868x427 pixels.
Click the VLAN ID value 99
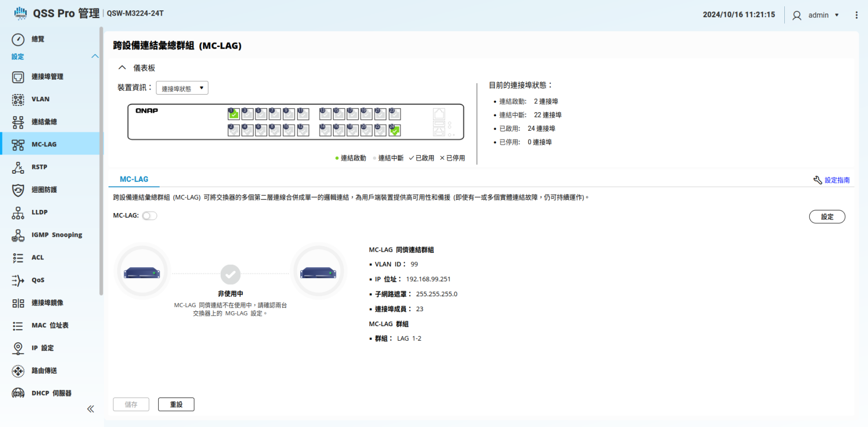coord(414,264)
